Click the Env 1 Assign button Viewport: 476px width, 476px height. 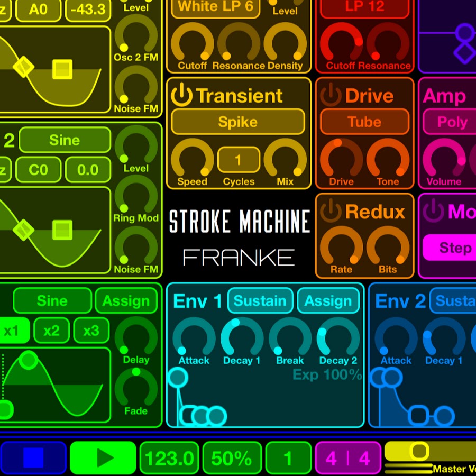pos(328,301)
